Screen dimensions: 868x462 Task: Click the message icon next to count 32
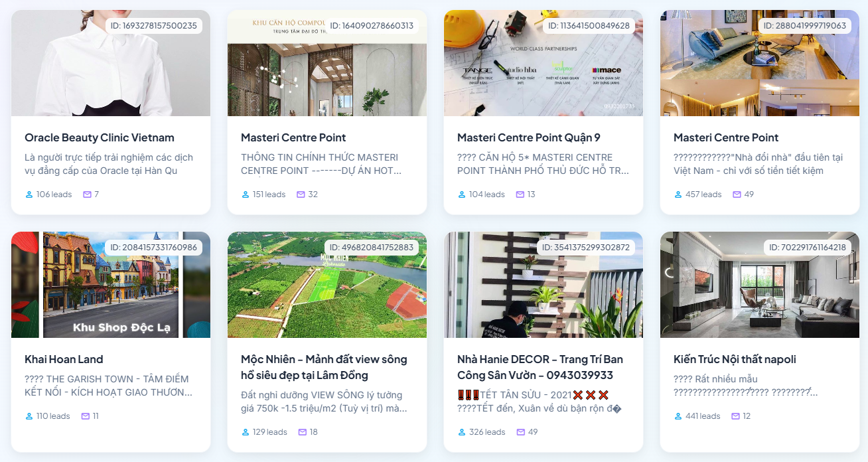tap(301, 194)
